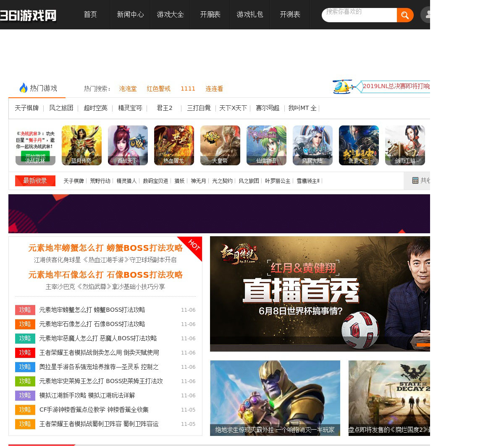Open orange headline 元素地牢螃蟹怎么打 螃蟹BOSS打法攻略
This screenshot has height=446, width=504.
coord(105,248)
